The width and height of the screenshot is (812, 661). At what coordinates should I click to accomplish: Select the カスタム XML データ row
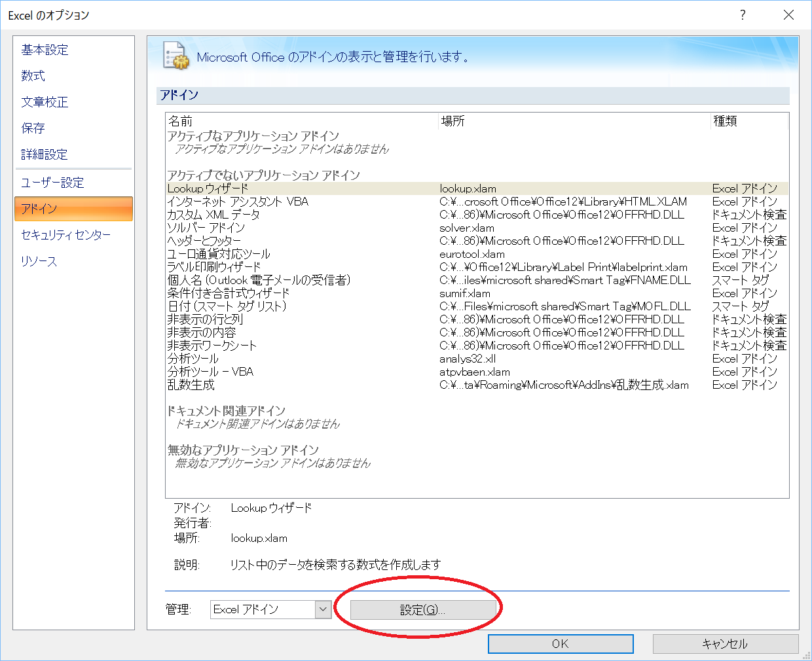[477, 215]
